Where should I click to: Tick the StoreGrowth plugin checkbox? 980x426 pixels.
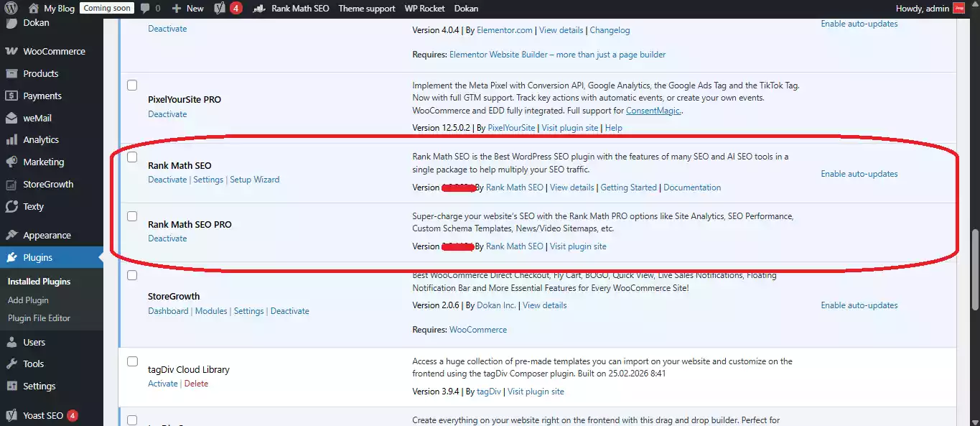[x=132, y=274]
